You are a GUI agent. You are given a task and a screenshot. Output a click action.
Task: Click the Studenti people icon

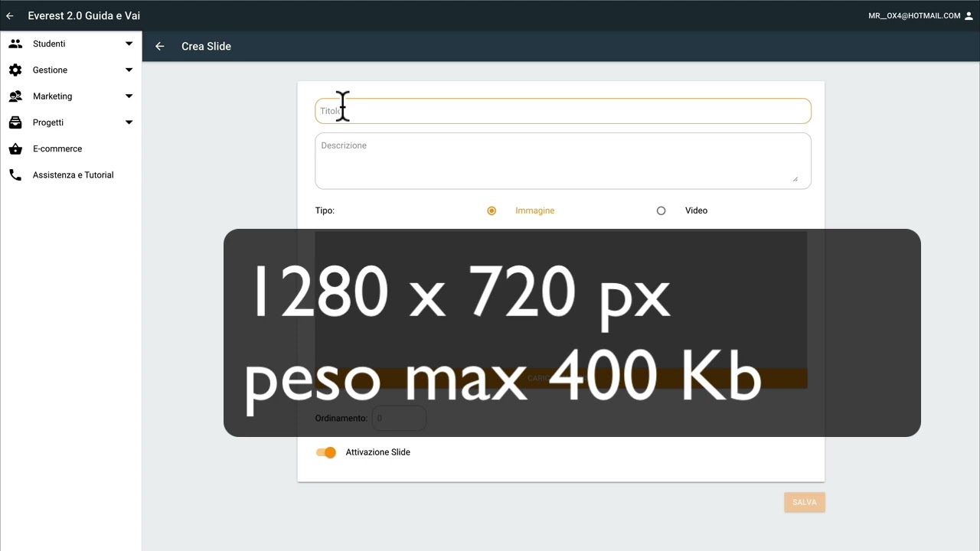pyautogui.click(x=15, y=44)
